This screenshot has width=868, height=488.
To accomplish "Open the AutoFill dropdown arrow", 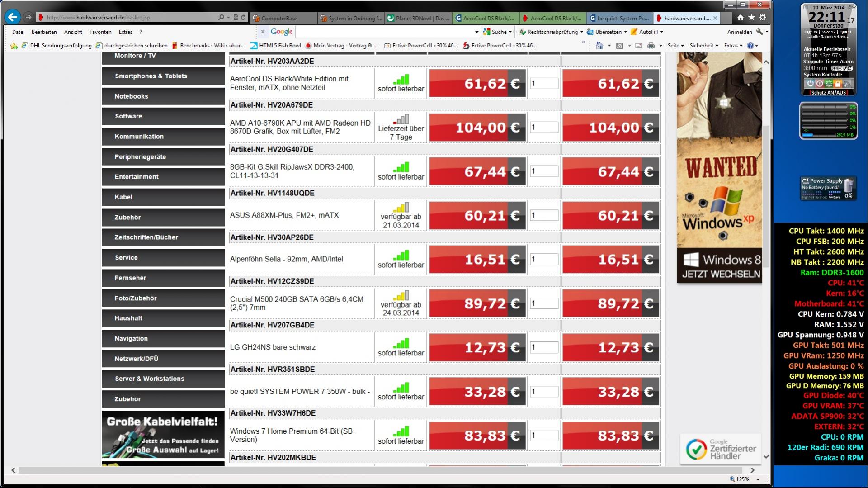I will coord(661,32).
